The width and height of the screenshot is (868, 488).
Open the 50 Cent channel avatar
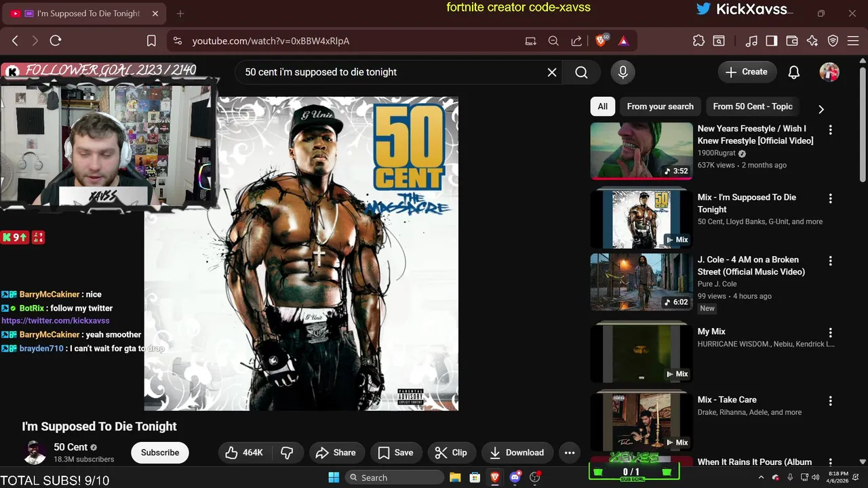(35, 452)
